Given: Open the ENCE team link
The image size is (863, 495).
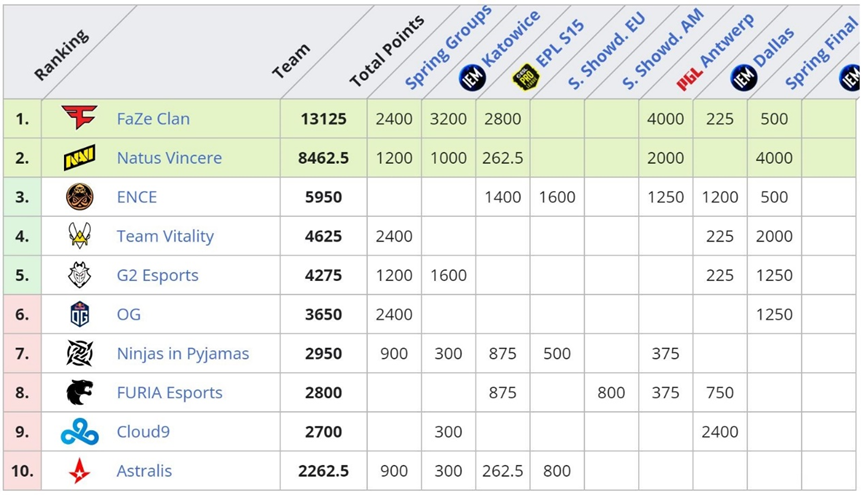Looking at the screenshot, I should click(136, 197).
